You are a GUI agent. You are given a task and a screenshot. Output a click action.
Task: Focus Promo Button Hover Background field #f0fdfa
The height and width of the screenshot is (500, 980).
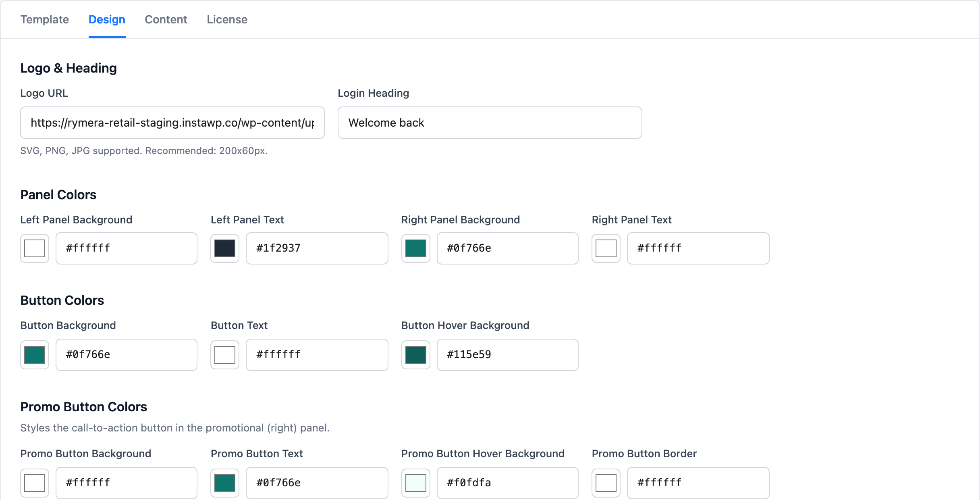pos(508,483)
